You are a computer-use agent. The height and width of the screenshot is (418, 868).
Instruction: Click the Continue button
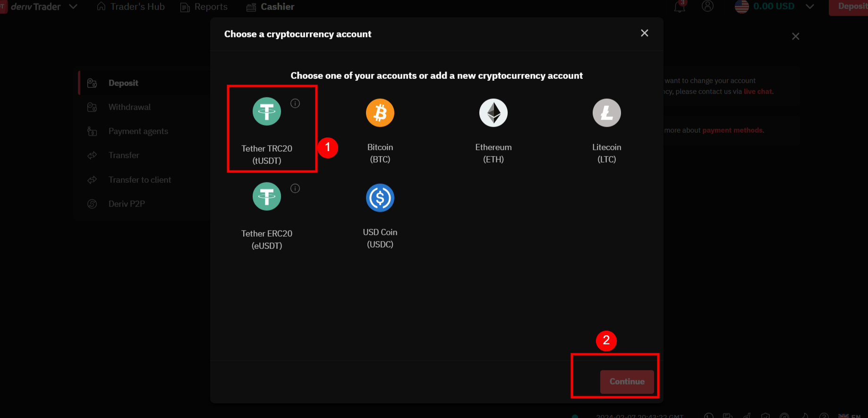pos(627,382)
